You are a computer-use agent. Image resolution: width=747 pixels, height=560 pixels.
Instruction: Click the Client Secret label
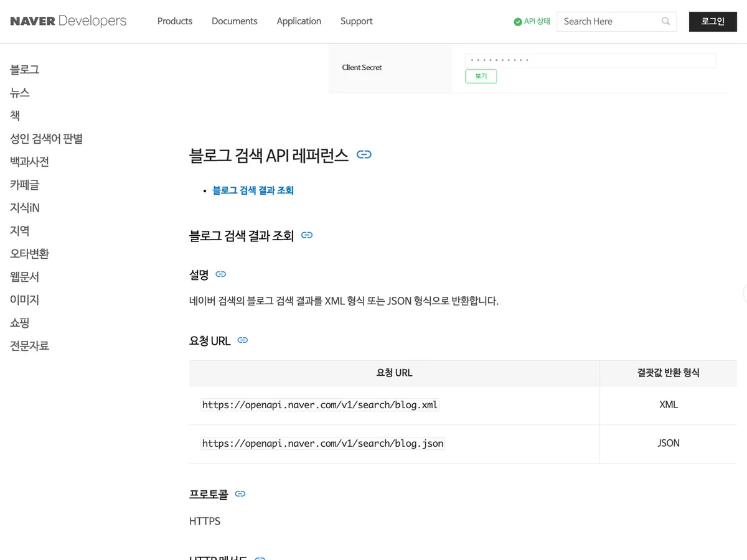coord(362,67)
